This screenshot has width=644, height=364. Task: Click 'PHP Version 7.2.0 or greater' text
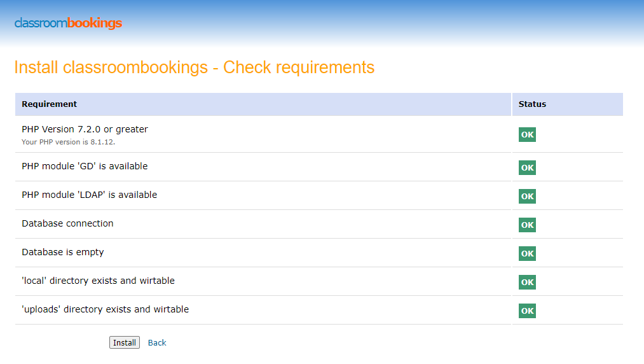(x=85, y=129)
